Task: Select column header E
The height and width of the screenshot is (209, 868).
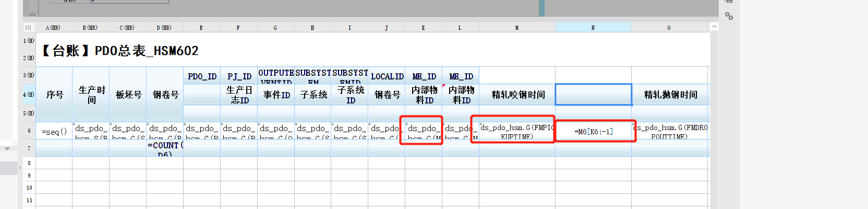Action: tap(201, 28)
